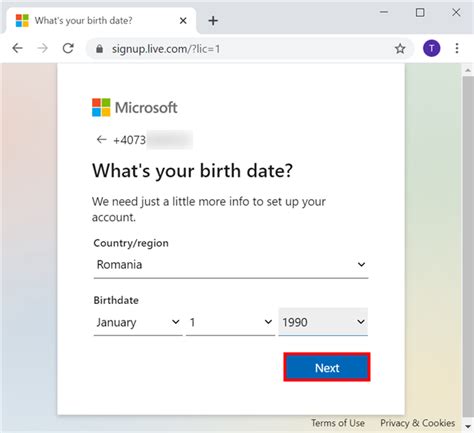Viewport: 474px width, 433px height.
Task: Open the purple T profile avatar
Action: pos(431,49)
